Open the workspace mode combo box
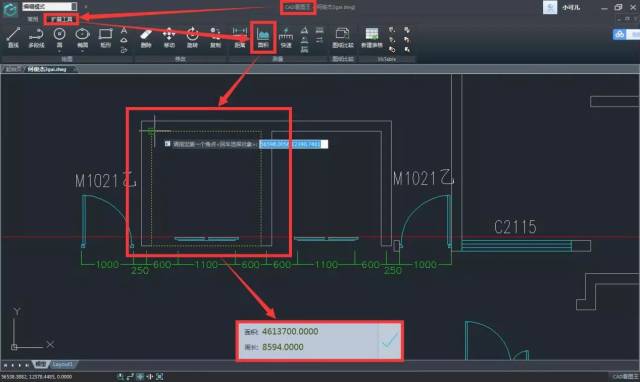The image size is (640, 382). coord(49,7)
